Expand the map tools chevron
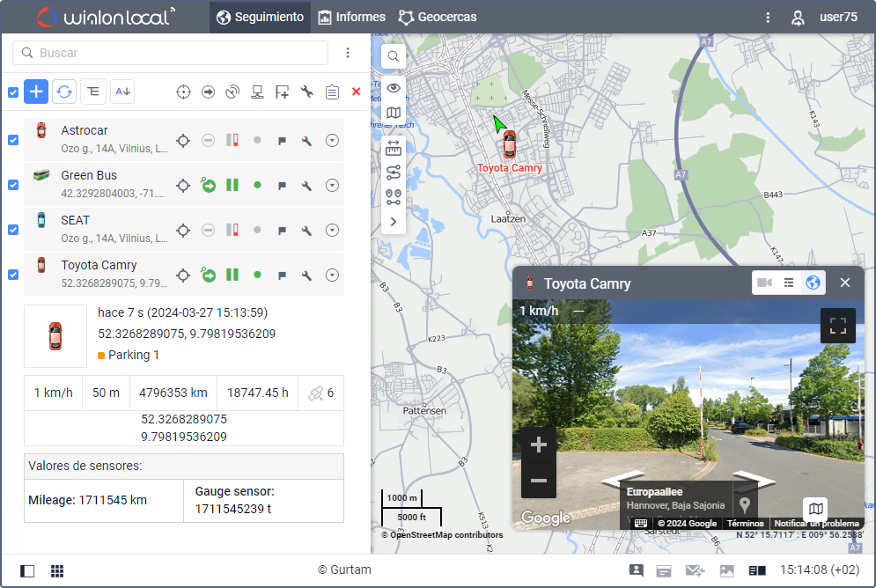 tap(394, 222)
